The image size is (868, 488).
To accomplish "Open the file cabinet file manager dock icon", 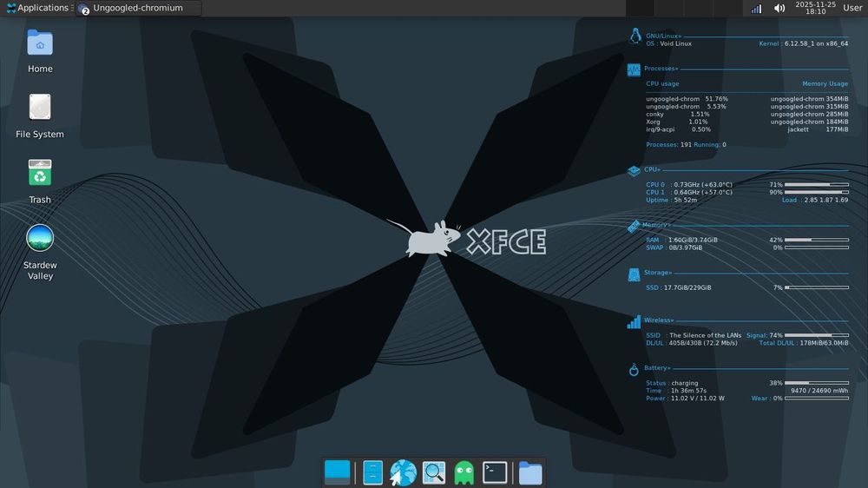I will pyautogui.click(x=372, y=472).
